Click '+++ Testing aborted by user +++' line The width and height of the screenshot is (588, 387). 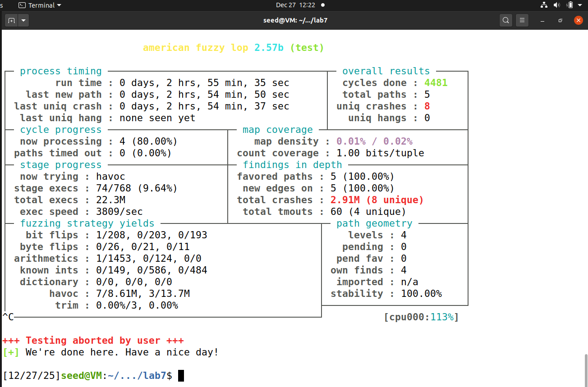tap(93, 341)
